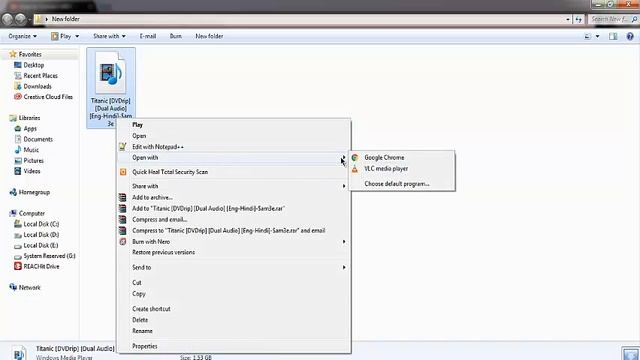This screenshot has width=640, height=360.
Task: Select Network in the navigation pane
Action: tap(29, 288)
